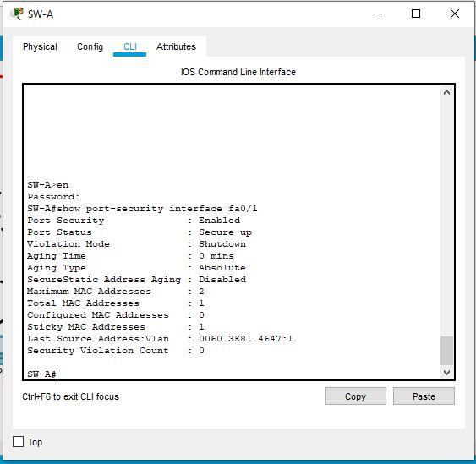
Task: Go to the Attributes tab
Action: (176, 46)
